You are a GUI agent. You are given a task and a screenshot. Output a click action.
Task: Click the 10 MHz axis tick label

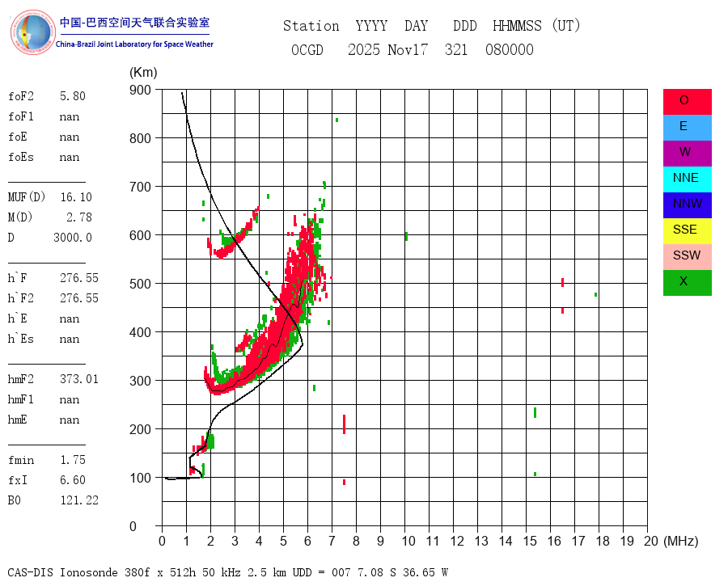(x=408, y=541)
